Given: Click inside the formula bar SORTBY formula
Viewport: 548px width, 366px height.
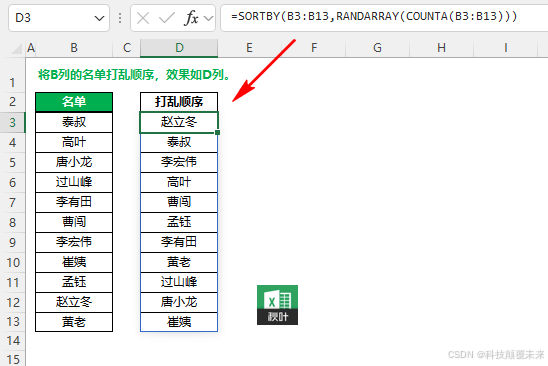Looking at the screenshot, I should [x=374, y=16].
